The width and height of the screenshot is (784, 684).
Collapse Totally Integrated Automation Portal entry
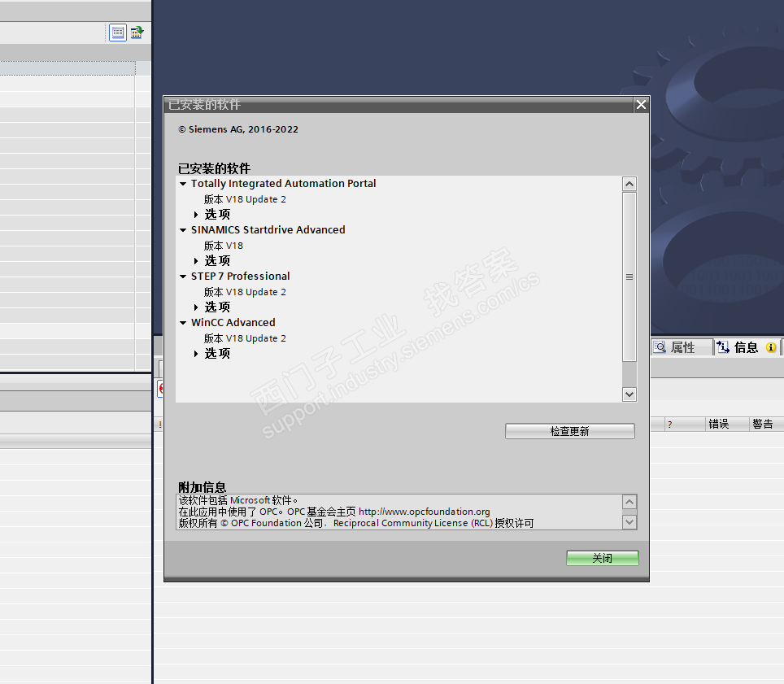click(183, 184)
